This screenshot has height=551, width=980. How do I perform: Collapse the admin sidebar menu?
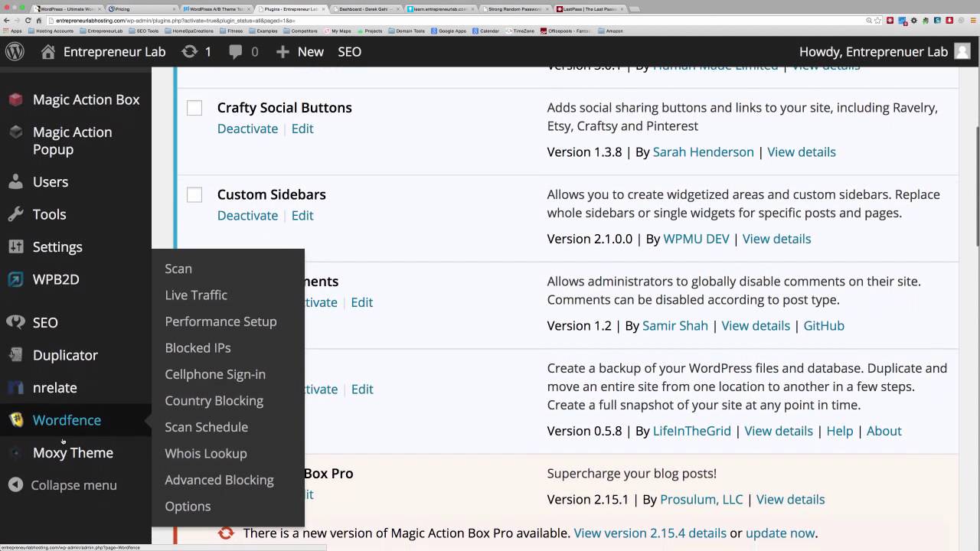click(63, 485)
